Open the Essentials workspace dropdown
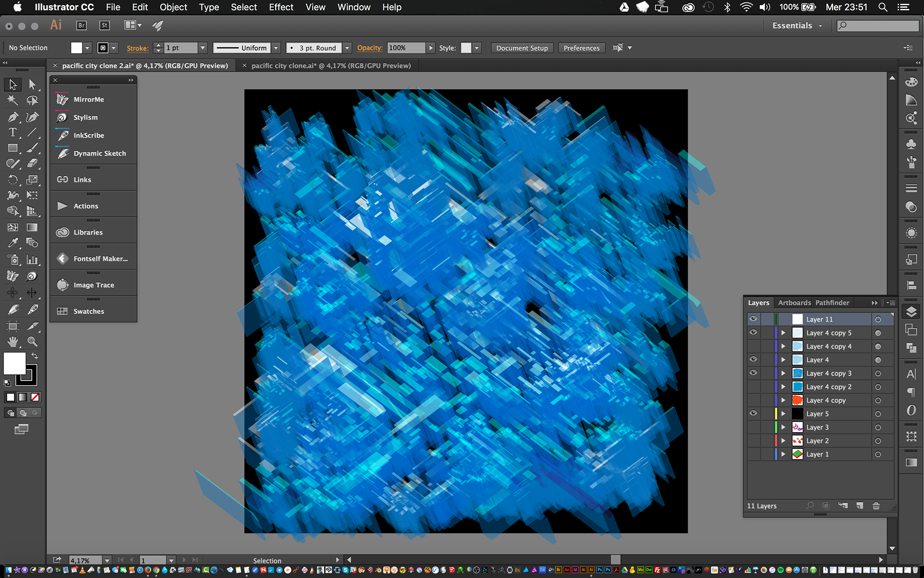The width and height of the screenshot is (924, 578). (x=797, y=26)
